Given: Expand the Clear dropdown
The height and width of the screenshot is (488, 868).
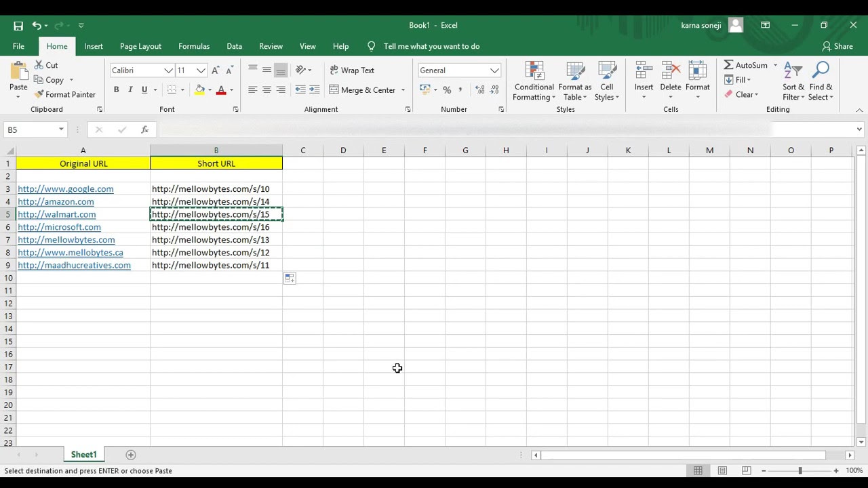Looking at the screenshot, I should coord(756,95).
